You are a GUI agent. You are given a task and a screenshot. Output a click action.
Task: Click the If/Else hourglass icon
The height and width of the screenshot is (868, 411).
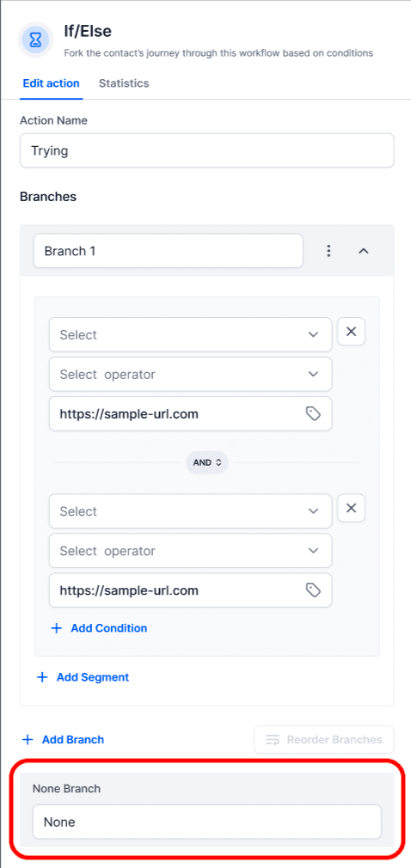click(x=35, y=40)
